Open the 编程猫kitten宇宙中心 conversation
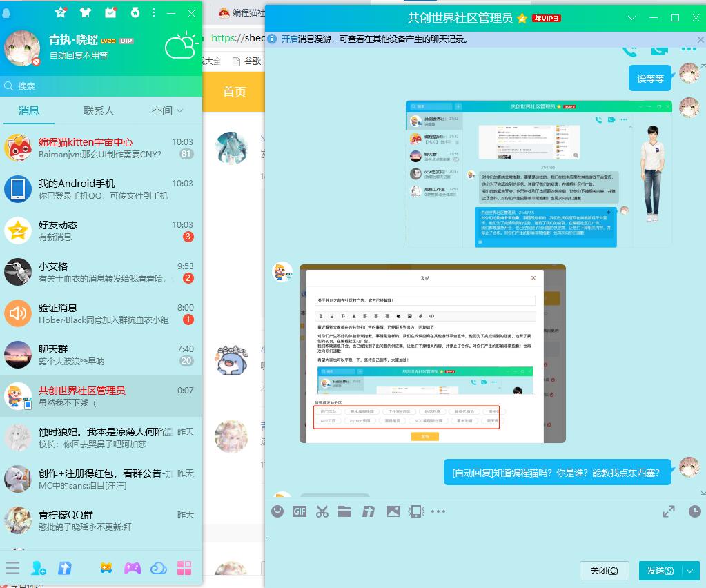 point(101,148)
